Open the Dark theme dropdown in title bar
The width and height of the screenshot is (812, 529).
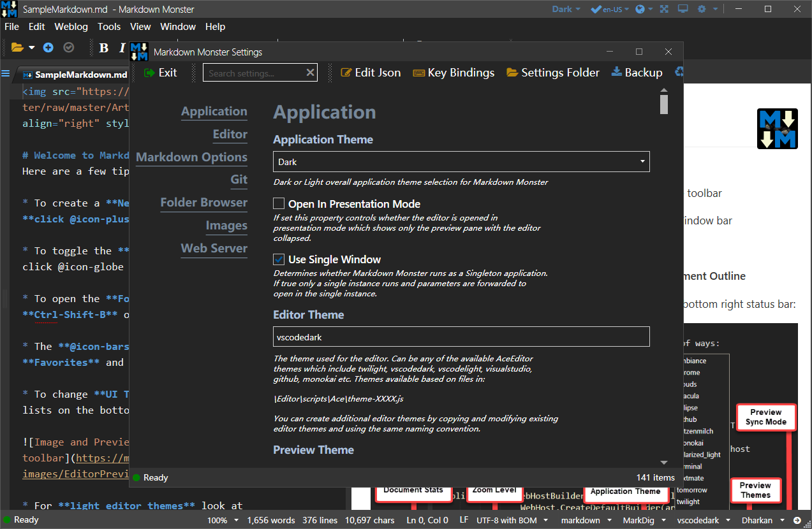coord(566,9)
